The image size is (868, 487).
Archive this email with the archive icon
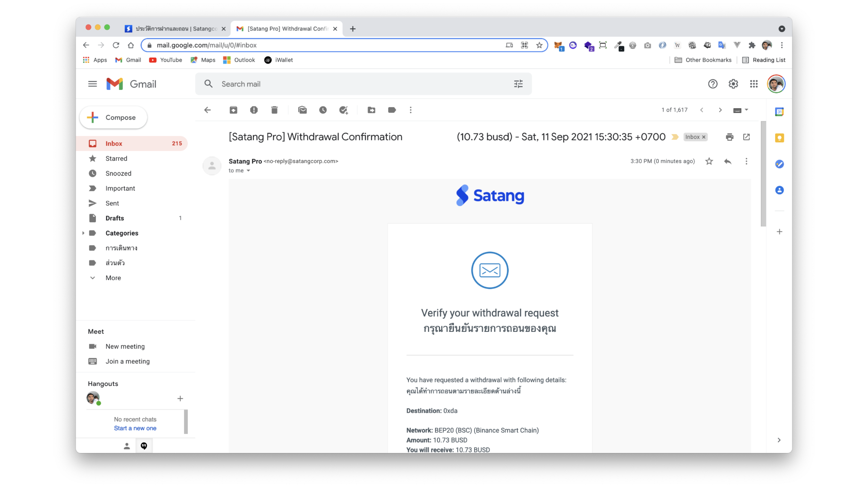click(x=233, y=110)
